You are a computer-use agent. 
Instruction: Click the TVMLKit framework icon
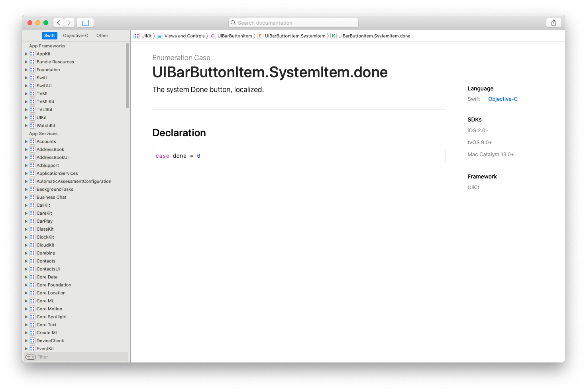pyautogui.click(x=32, y=102)
